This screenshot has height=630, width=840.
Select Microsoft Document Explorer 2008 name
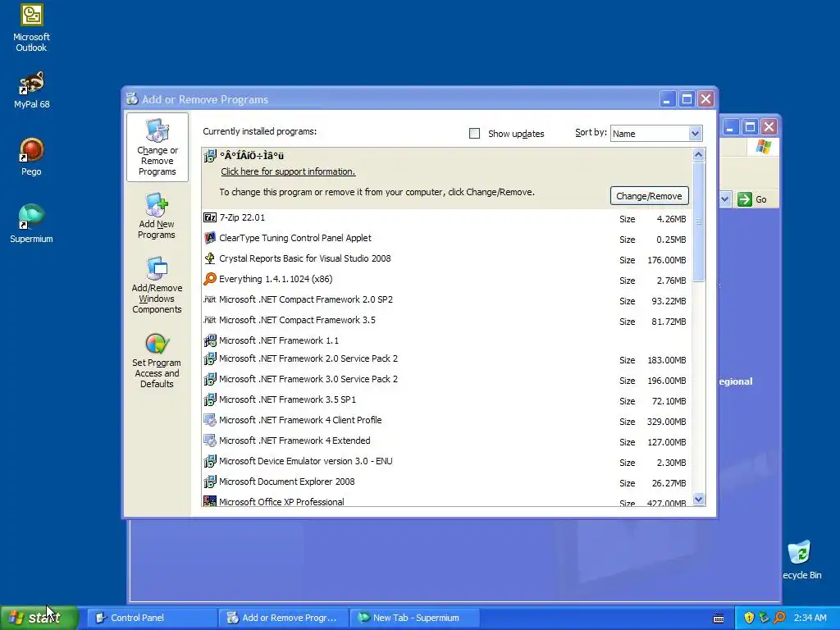[286, 482]
